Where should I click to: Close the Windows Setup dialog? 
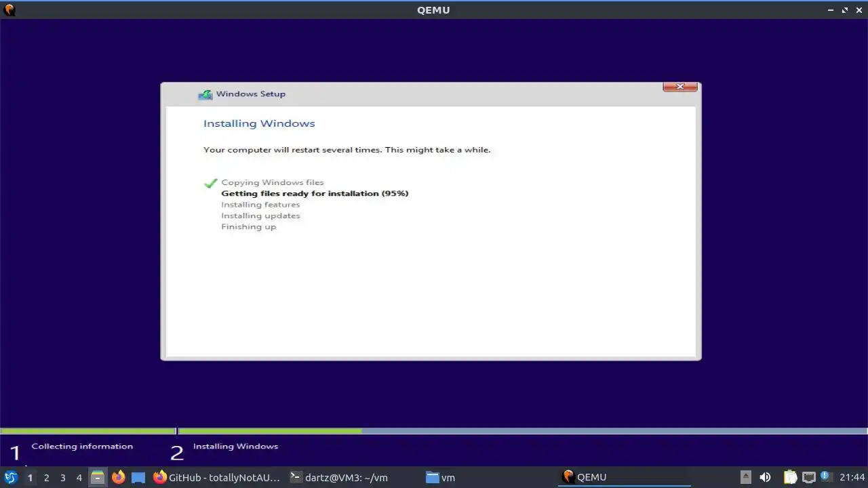679,87
